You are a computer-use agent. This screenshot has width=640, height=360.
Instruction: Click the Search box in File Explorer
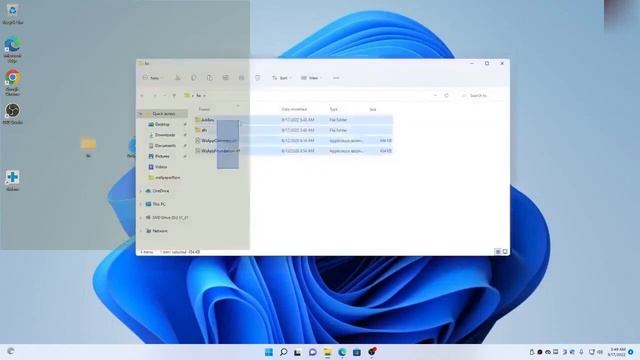coord(482,96)
